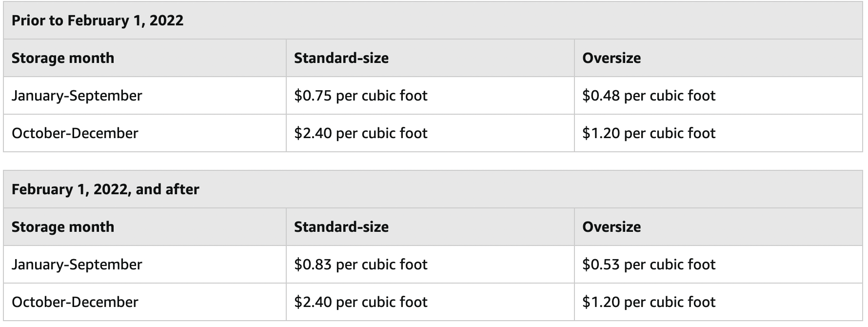Click the "Prior to February 1, 2022" table title
Viewport: 868px width, 327px height.
98,20
